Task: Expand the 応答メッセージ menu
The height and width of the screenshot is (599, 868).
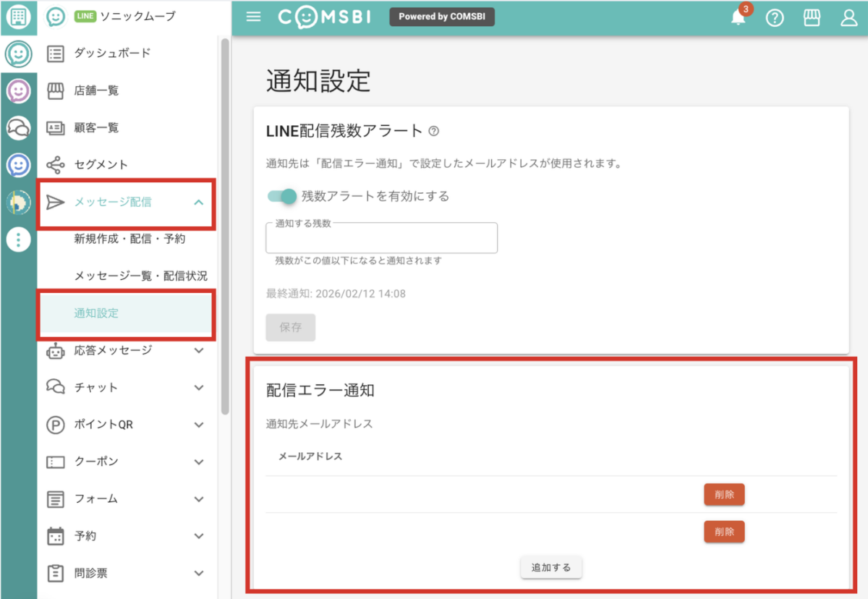Action: [199, 350]
